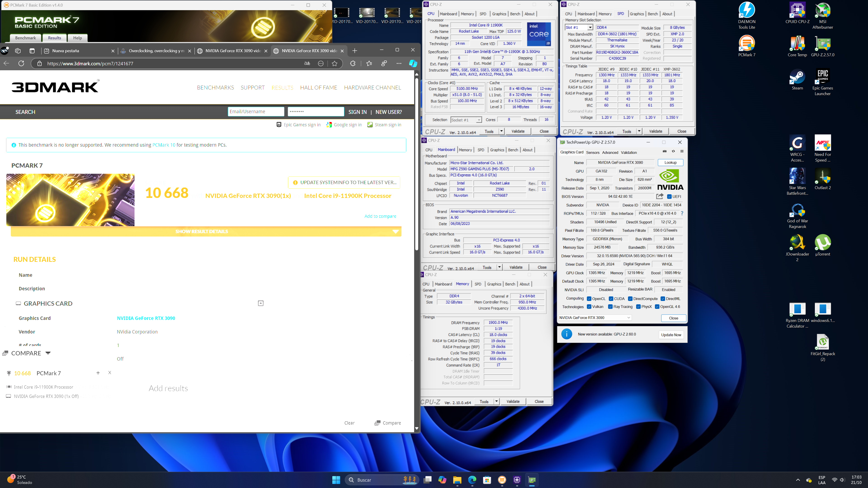Open Need For Speed desktop shortcut
Viewport: 868px width, 488px height.
[x=823, y=148]
